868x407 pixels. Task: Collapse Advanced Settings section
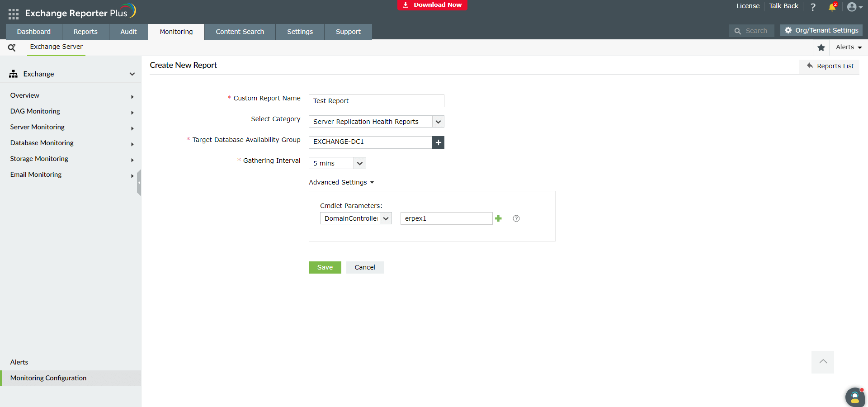point(341,182)
